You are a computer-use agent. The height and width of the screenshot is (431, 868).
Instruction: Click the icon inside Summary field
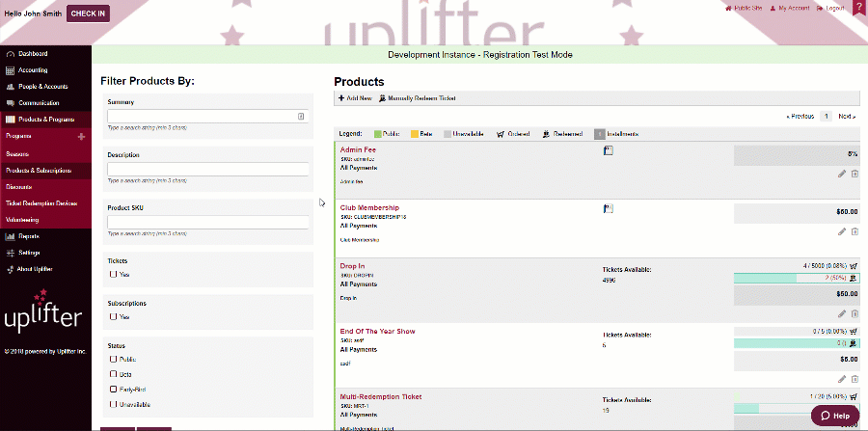click(301, 117)
